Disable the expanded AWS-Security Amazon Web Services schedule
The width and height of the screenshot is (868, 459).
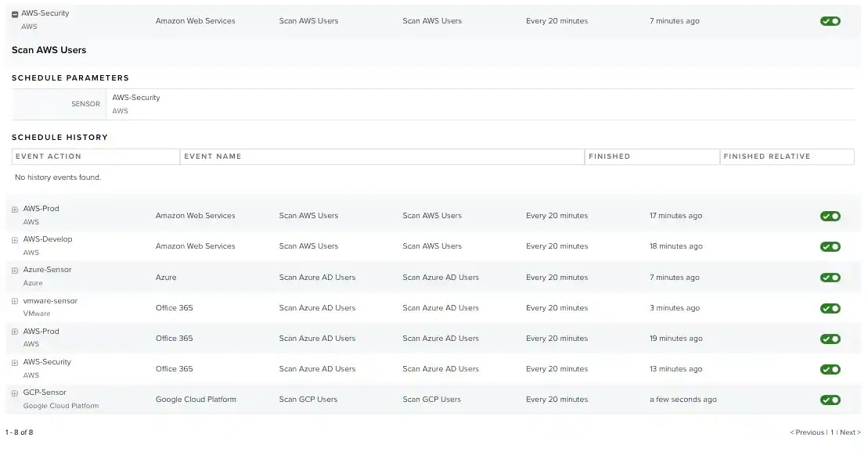pyautogui.click(x=830, y=21)
